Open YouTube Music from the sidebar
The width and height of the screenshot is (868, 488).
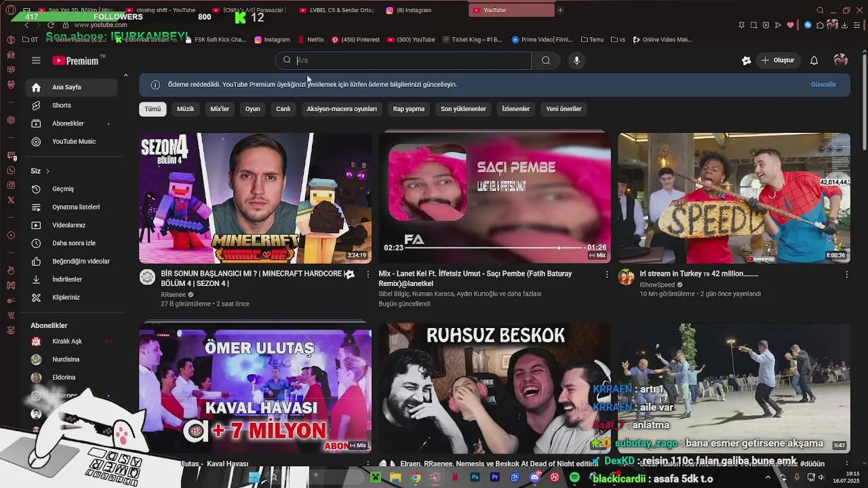click(71, 142)
